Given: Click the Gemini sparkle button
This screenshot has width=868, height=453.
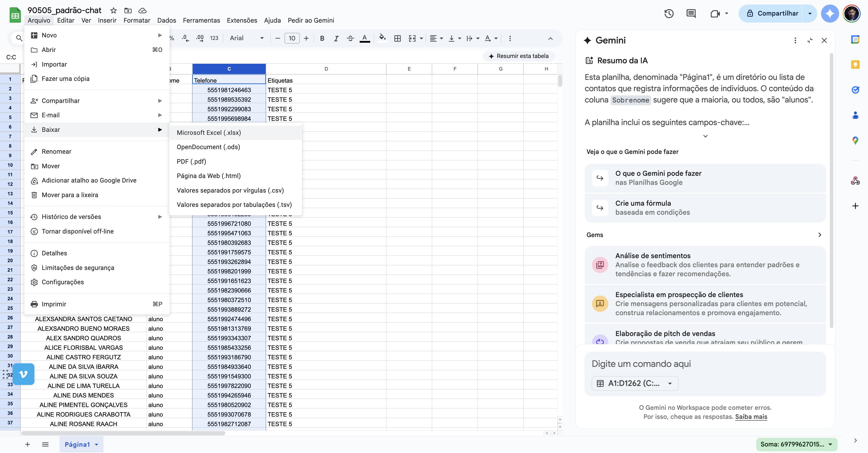Looking at the screenshot, I should click(830, 14).
